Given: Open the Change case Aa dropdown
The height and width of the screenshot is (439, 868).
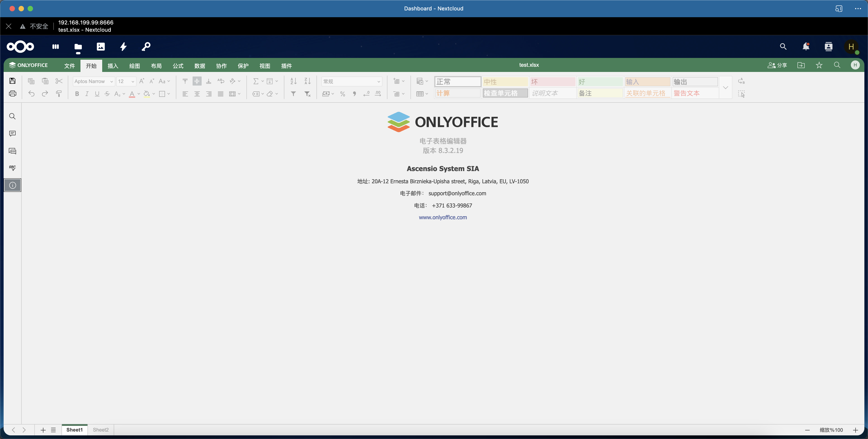Looking at the screenshot, I should [x=164, y=81].
